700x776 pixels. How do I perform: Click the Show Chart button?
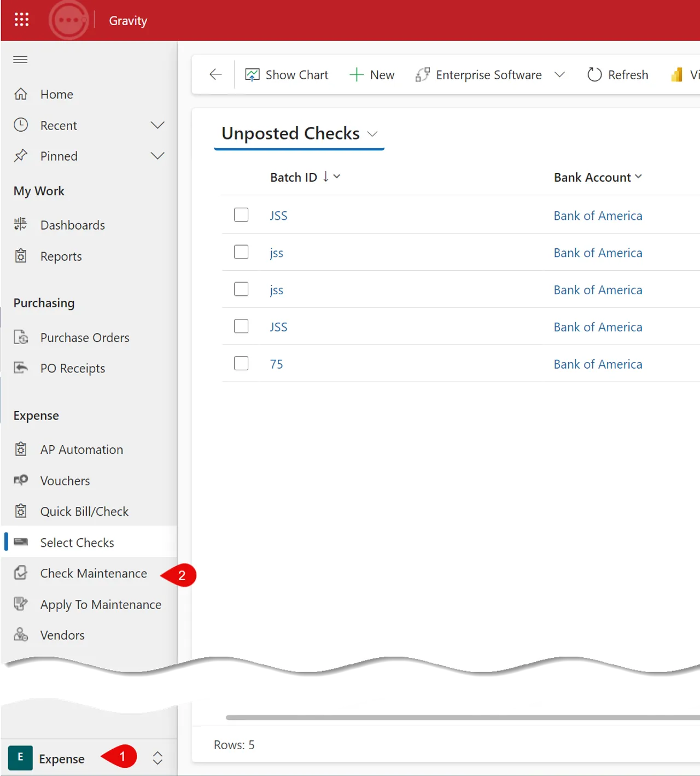(287, 74)
